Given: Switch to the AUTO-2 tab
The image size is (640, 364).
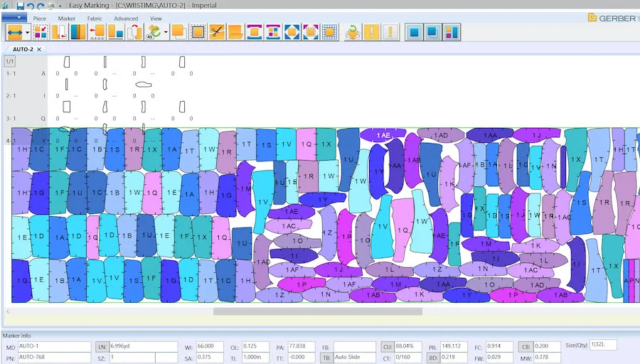Looking at the screenshot, I should [23, 49].
